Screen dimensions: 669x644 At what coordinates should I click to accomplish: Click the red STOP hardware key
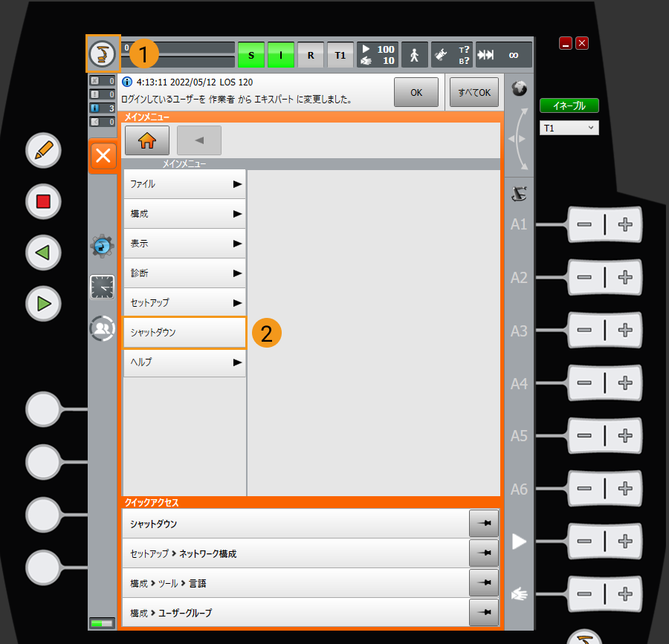(43, 201)
